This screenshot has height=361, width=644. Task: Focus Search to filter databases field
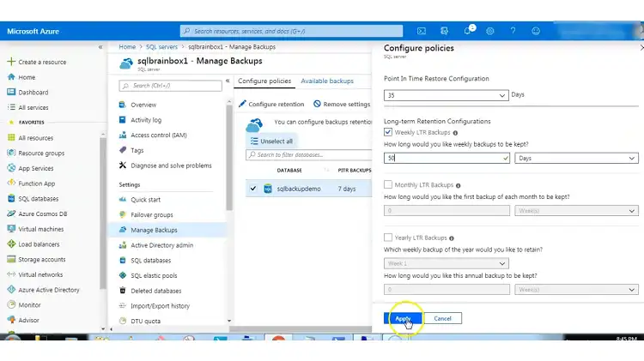click(x=309, y=154)
